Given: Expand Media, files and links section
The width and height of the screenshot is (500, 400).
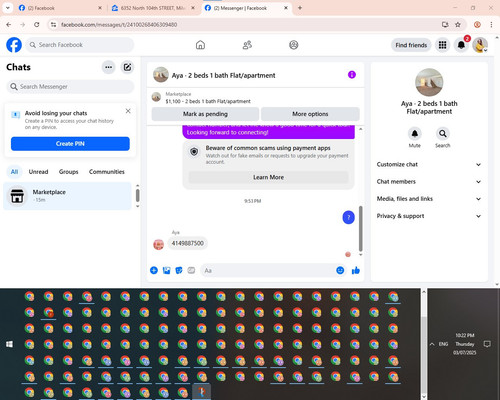Looking at the screenshot, I should point(429,199).
